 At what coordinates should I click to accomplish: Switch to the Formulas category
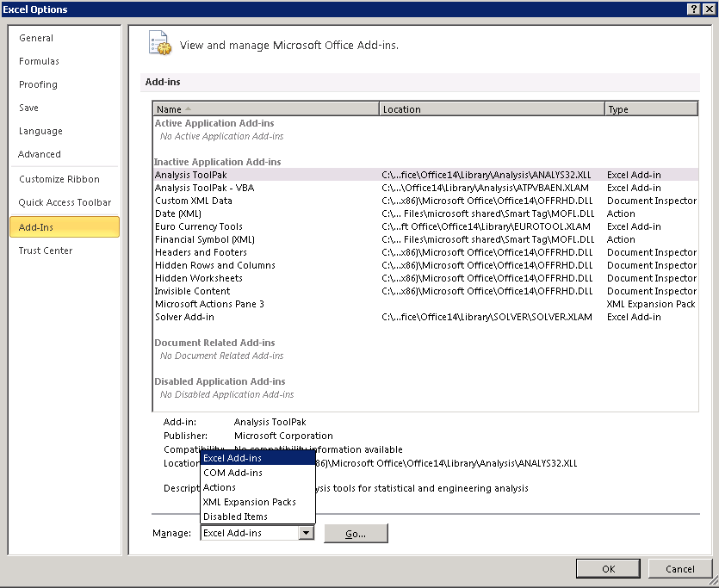click(40, 61)
